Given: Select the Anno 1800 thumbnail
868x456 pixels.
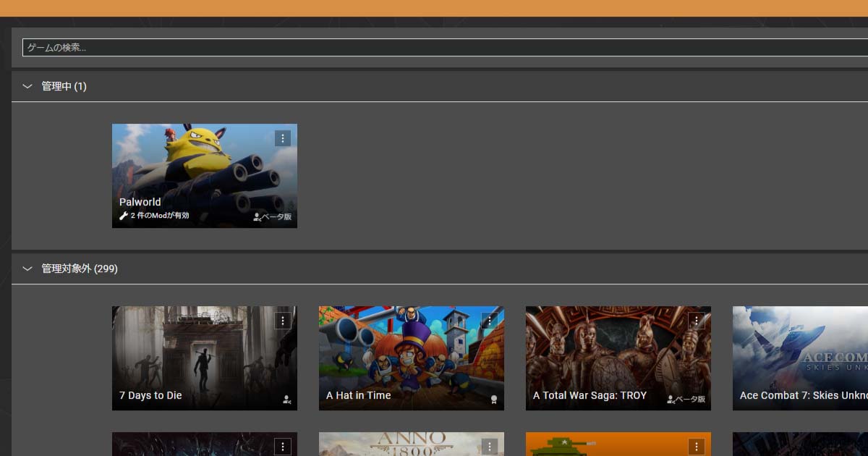Looking at the screenshot, I should pos(412,444).
